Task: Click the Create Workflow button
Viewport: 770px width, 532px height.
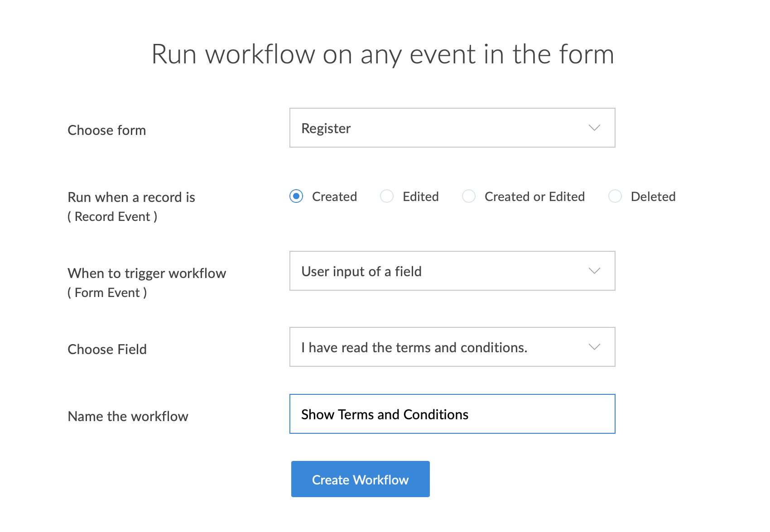Action: (x=360, y=479)
